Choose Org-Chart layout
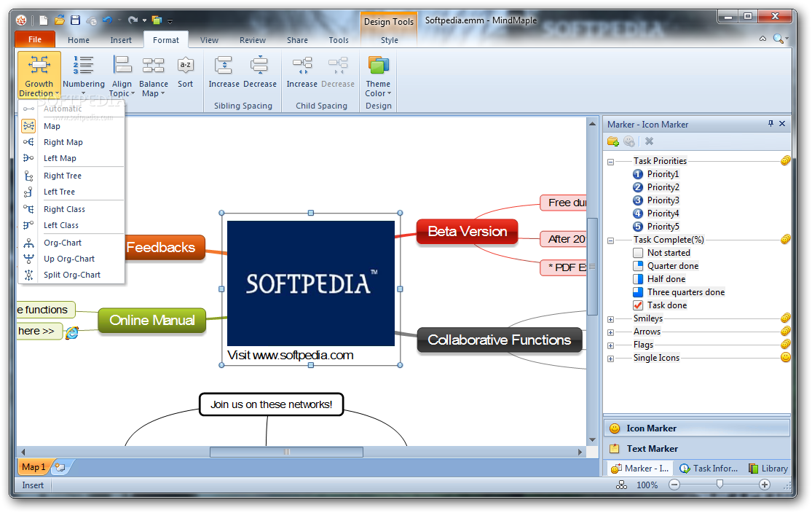The image size is (812, 513). click(71, 243)
